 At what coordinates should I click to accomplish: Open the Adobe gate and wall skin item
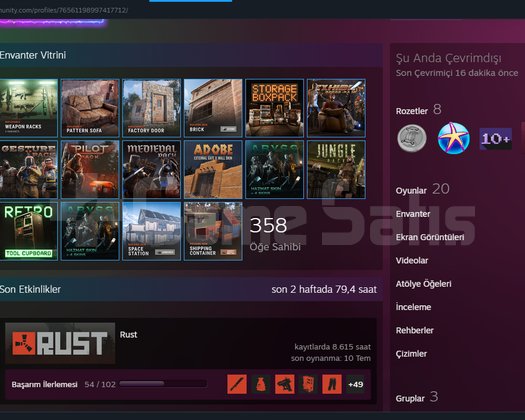coord(213,169)
